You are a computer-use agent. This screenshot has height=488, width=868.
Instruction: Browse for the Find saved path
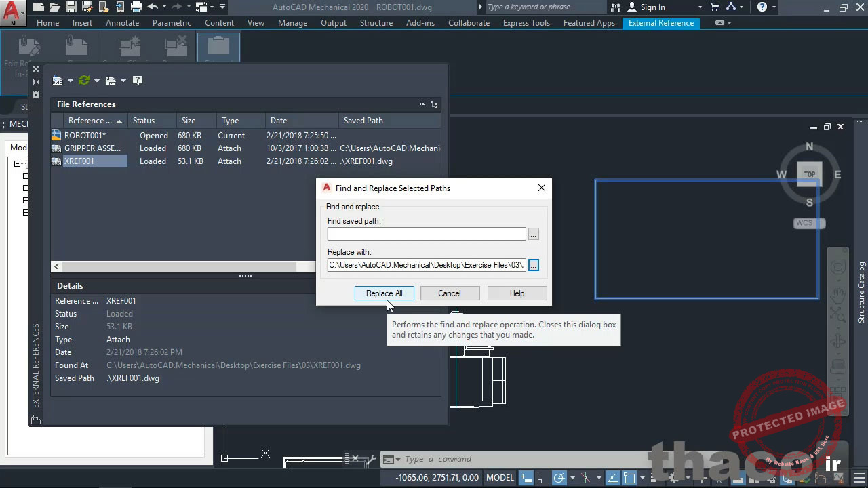534,235
